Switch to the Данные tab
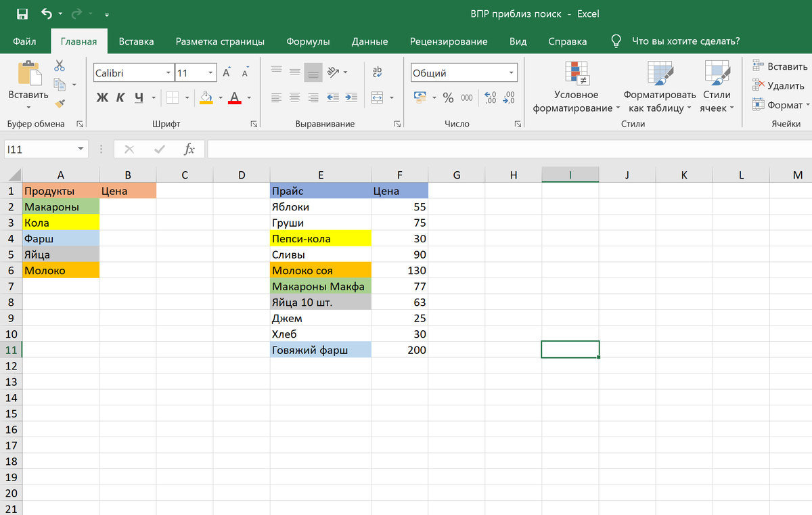Screen dimensions: 812x515 point(369,41)
